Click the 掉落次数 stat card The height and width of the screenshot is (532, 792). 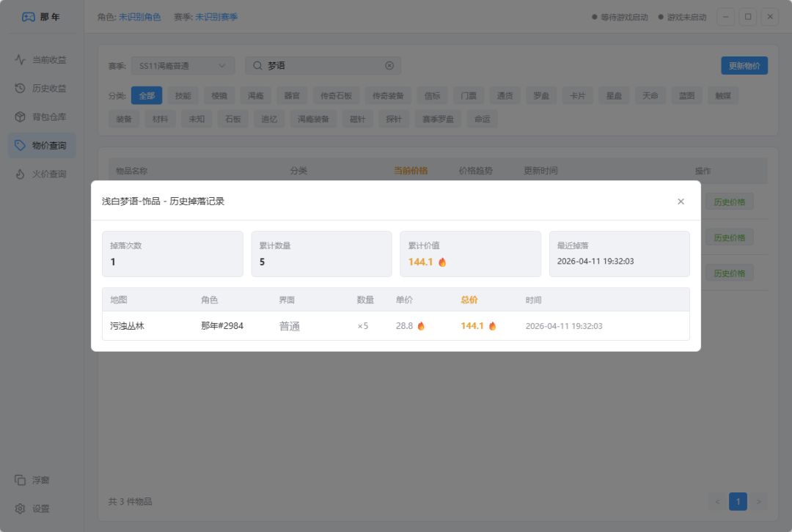click(173, 254)
